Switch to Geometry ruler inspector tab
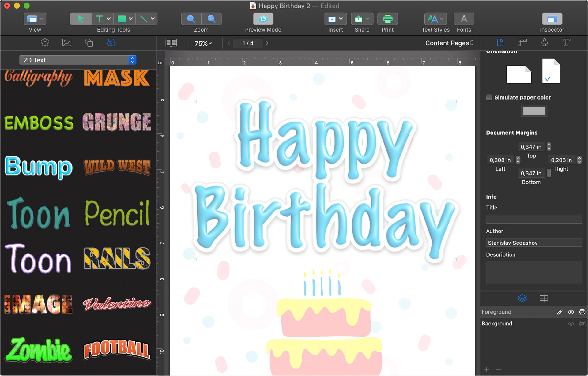 (x=522, y=42)
